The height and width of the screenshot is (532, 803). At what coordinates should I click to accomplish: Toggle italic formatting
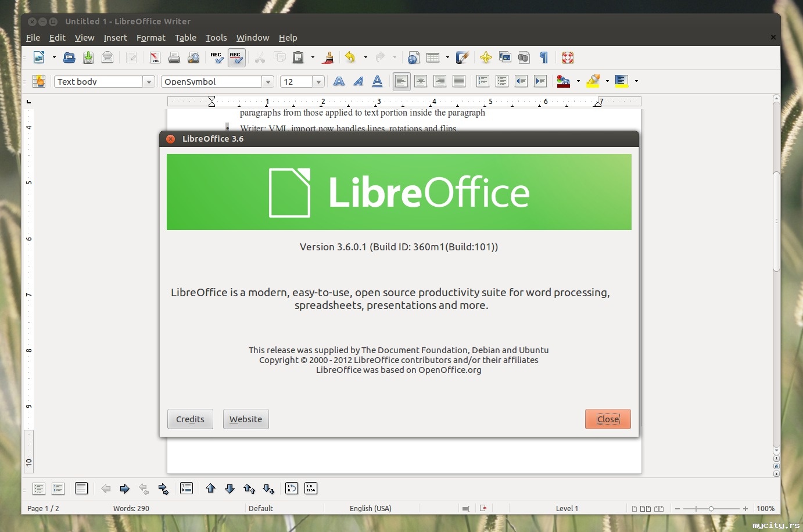pos(359,81)
